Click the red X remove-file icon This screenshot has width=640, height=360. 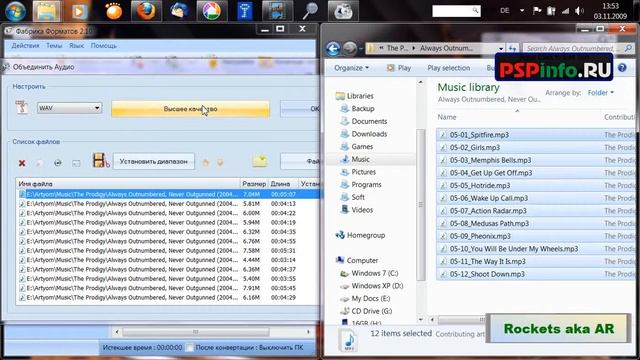[x=22, y=163]
